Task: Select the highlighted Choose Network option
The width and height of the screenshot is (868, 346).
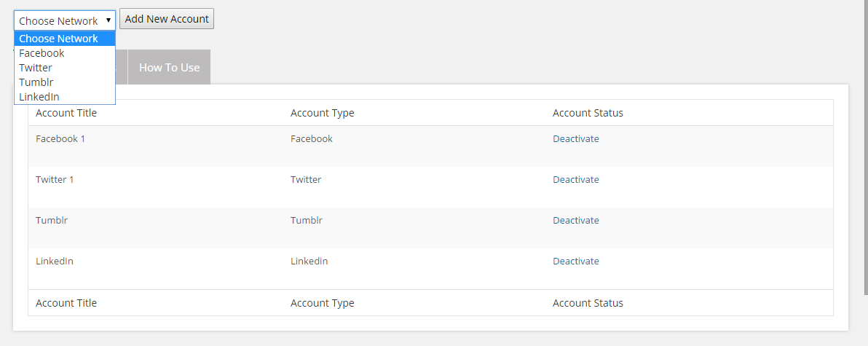Action: pyautogui.click(x=59, y=39)
